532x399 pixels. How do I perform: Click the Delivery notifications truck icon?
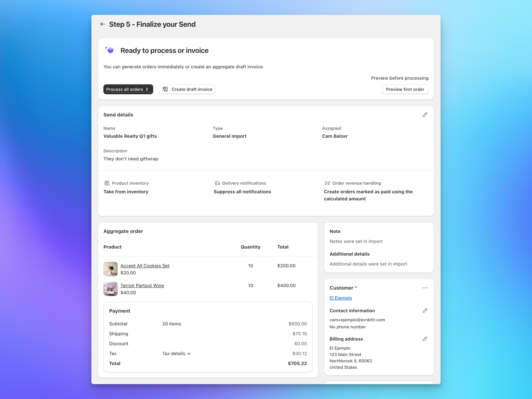click(217, 183)
